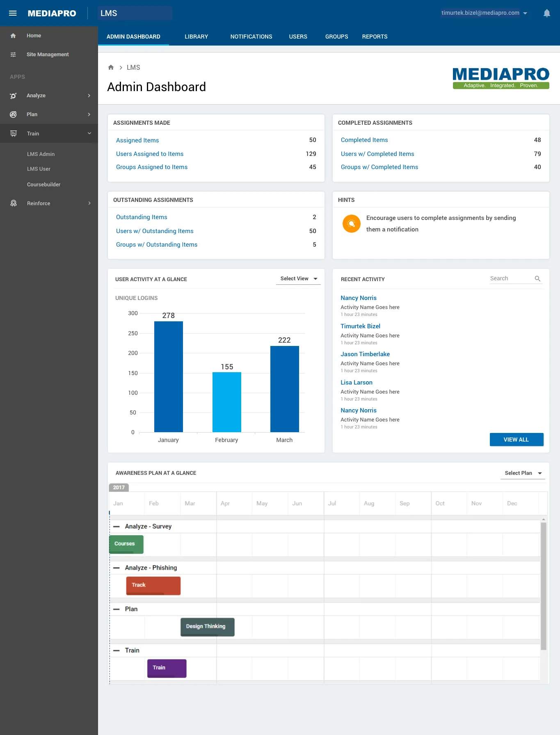This screenshot has height=735, width=560.
Task: Open the Select Plan dropdown
Action: (523, 473)
